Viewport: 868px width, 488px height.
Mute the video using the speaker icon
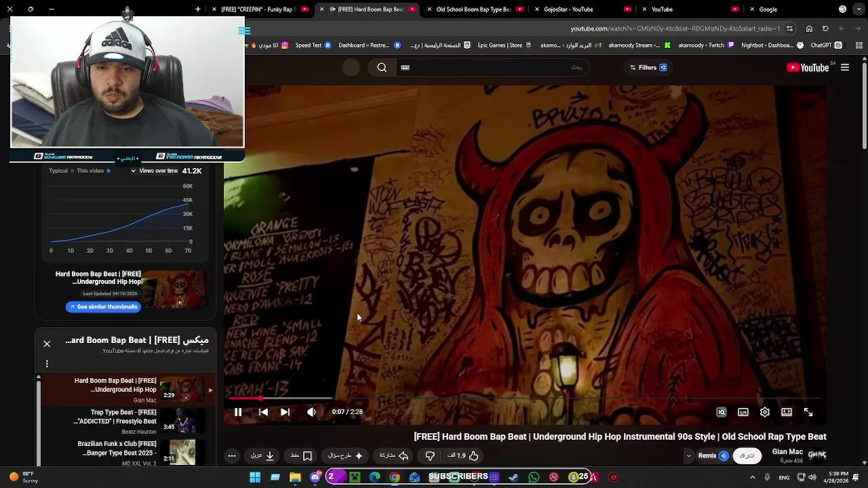(x=311, y=412)
